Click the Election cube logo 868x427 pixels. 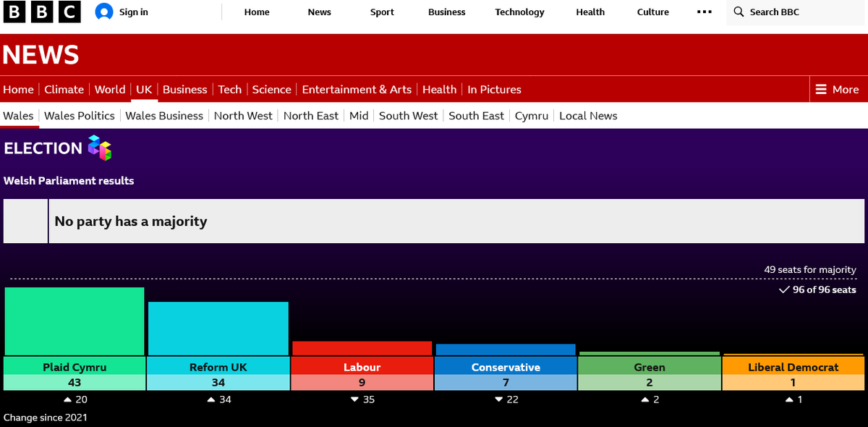(100, 148)
